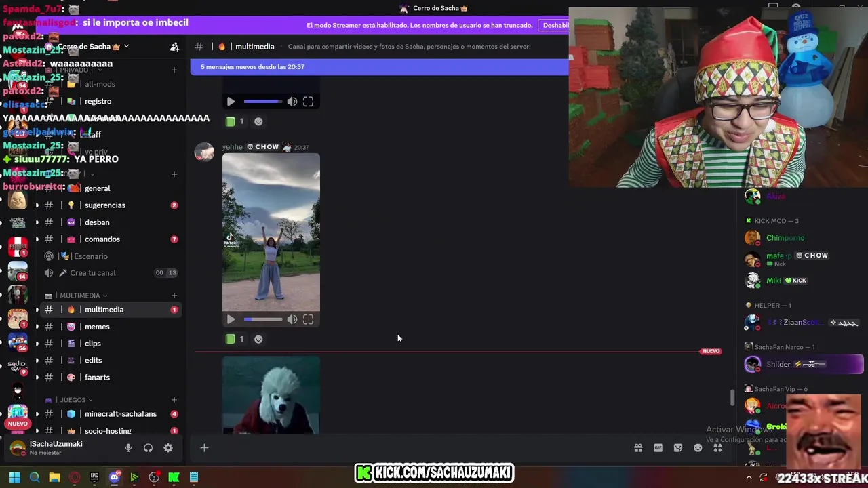
Task: Open the fanarts channel
Action: [111, 378]
